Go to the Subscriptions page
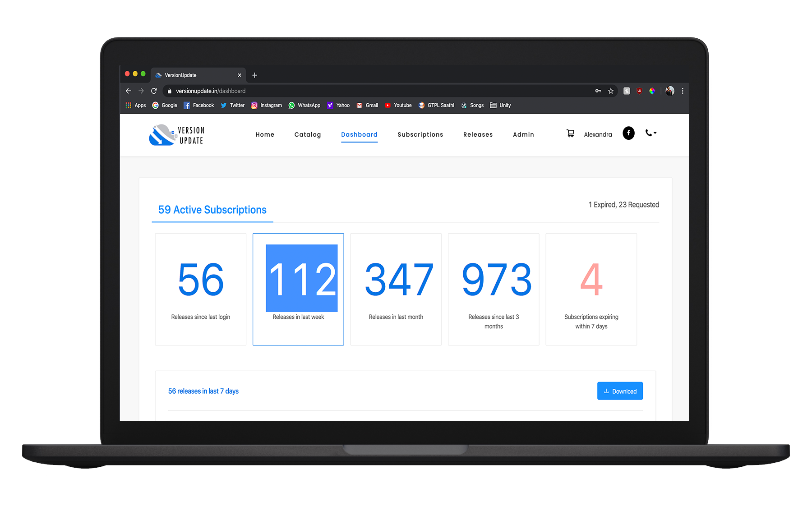812x506 pixels. click(420, 135)
